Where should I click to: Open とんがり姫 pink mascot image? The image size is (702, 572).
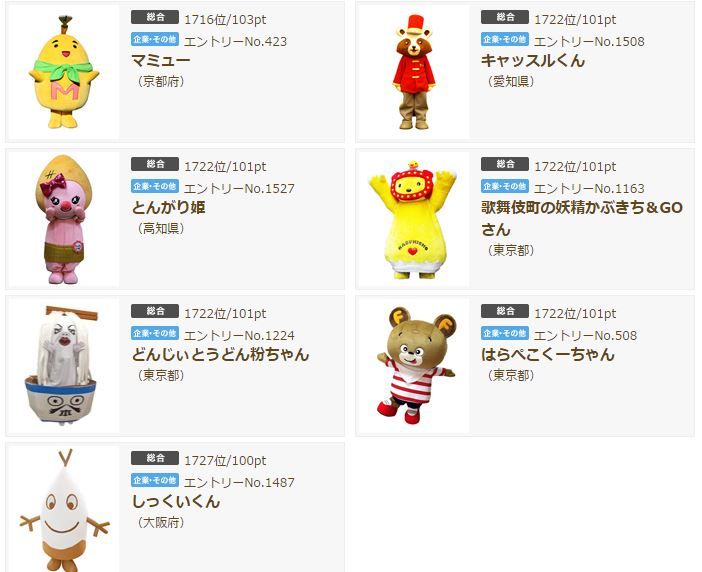(64, 219)
